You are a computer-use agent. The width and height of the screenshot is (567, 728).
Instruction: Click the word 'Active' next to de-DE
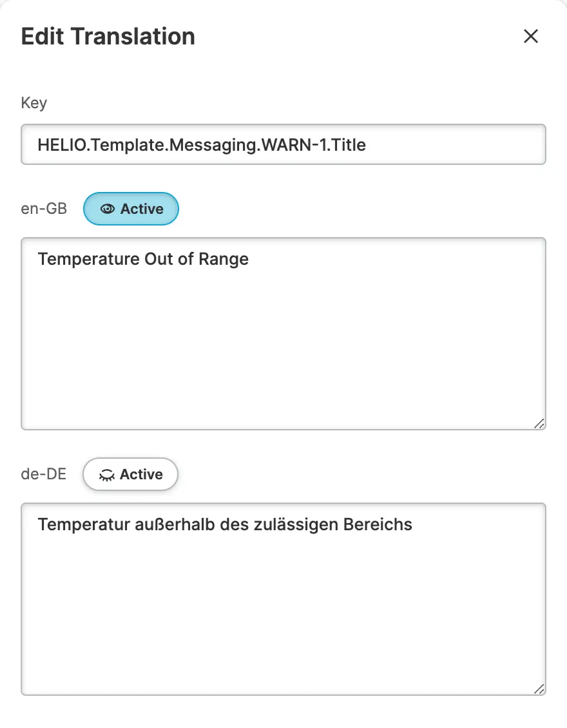[141, 475]
